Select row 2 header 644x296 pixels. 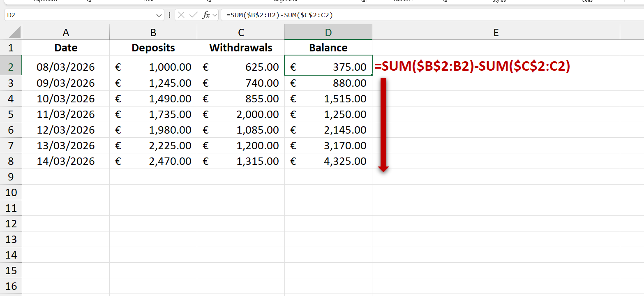(x=11, y=65)
